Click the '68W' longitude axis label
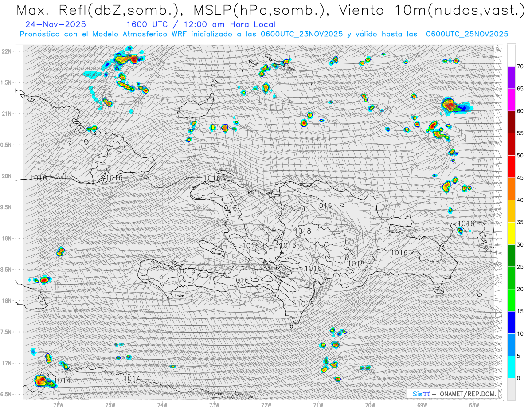 click(x=474, y=405)
